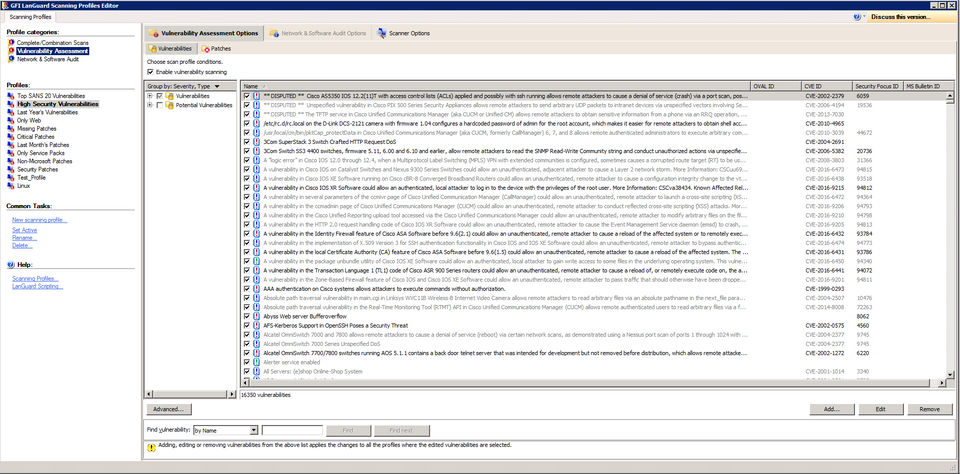Viewport: 960px width, 474px height.
Task: Uncheck the D-Link DCS-2121 camera row checkbox
Action: click(x=247, y=123)
